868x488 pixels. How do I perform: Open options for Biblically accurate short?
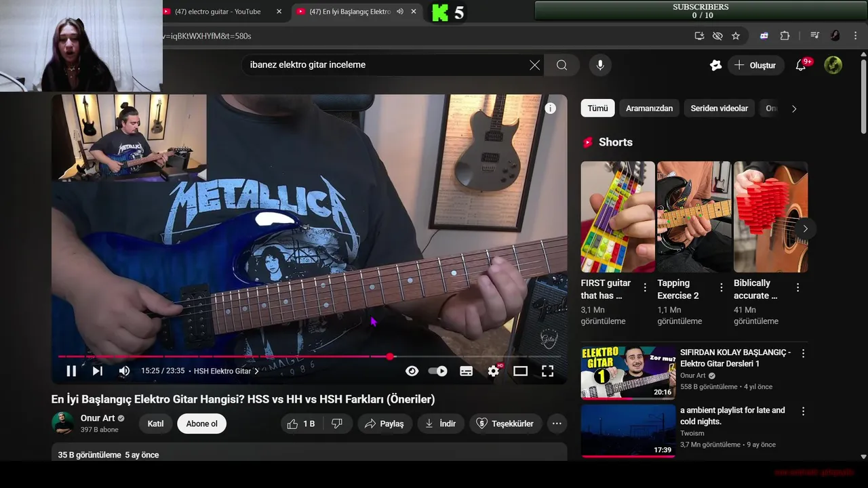(797, 287)
